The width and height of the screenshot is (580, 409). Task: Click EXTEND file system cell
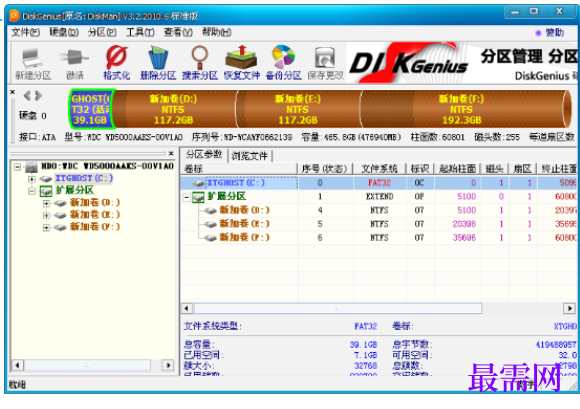click(379, 196)
